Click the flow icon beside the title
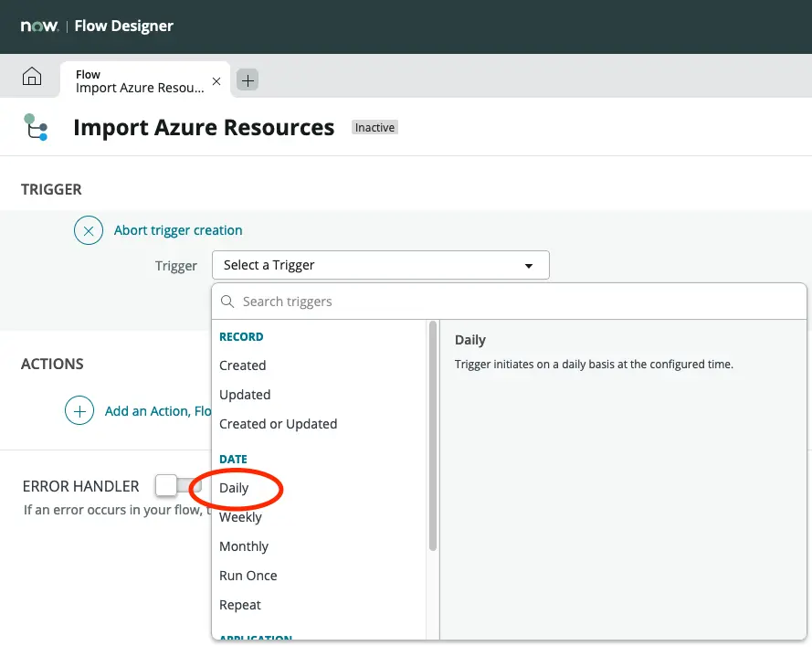The height and width of the screenshot is (667, 812). coord(36,127)
